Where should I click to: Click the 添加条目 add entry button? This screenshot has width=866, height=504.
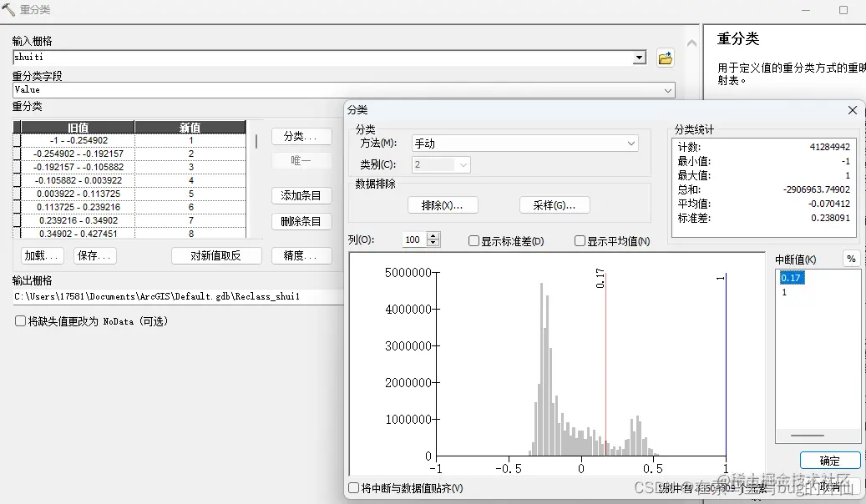tap(301, 195)
